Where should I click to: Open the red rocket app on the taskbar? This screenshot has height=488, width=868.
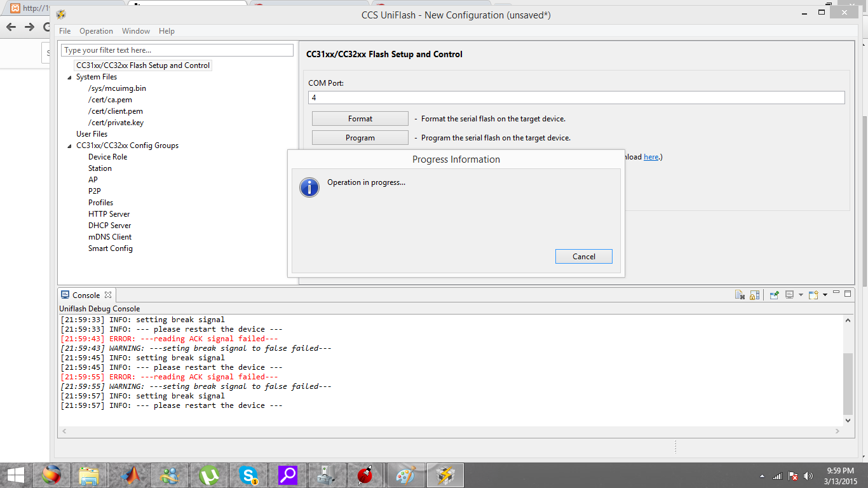[x=365, y=475]
